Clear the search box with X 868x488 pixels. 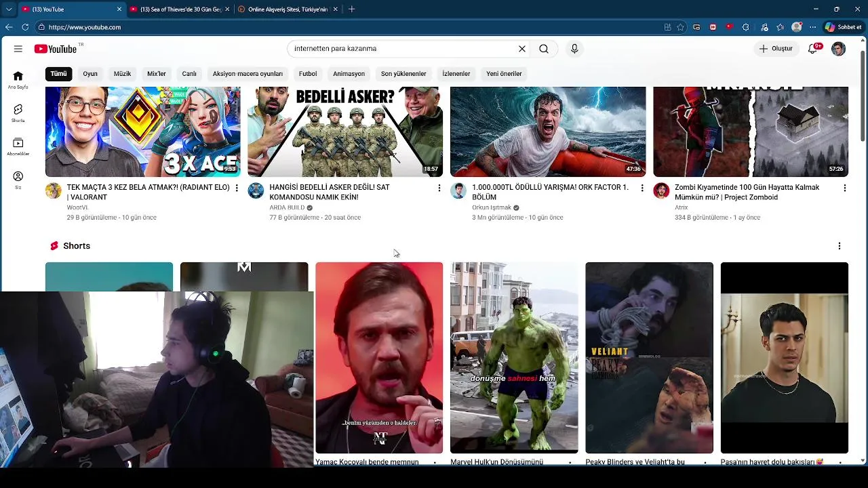tap(522, 49)
